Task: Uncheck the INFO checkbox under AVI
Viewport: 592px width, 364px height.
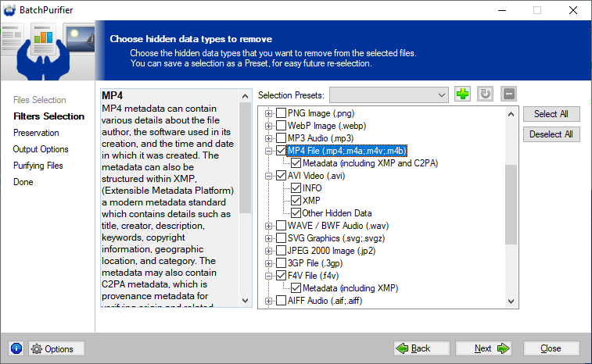Action: point(296,187)
